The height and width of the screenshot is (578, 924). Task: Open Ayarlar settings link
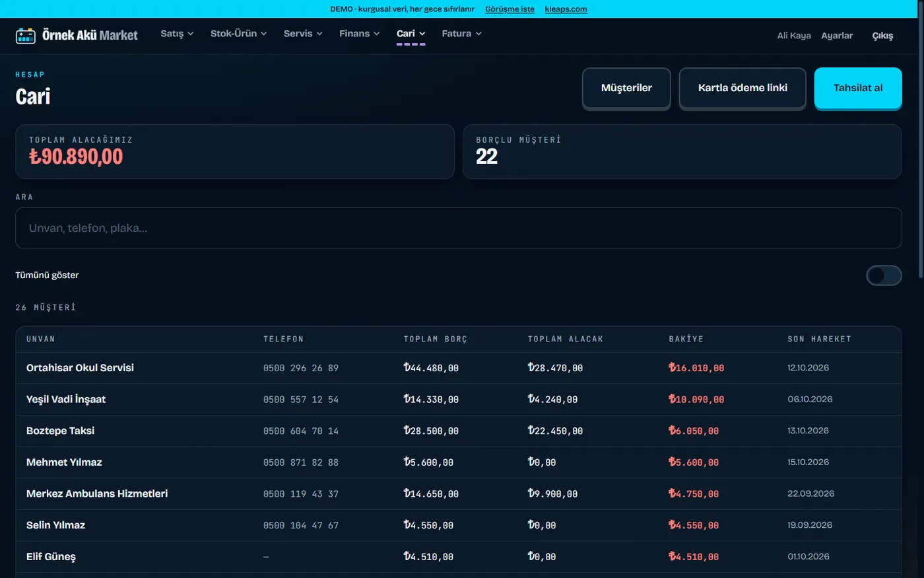837,36
